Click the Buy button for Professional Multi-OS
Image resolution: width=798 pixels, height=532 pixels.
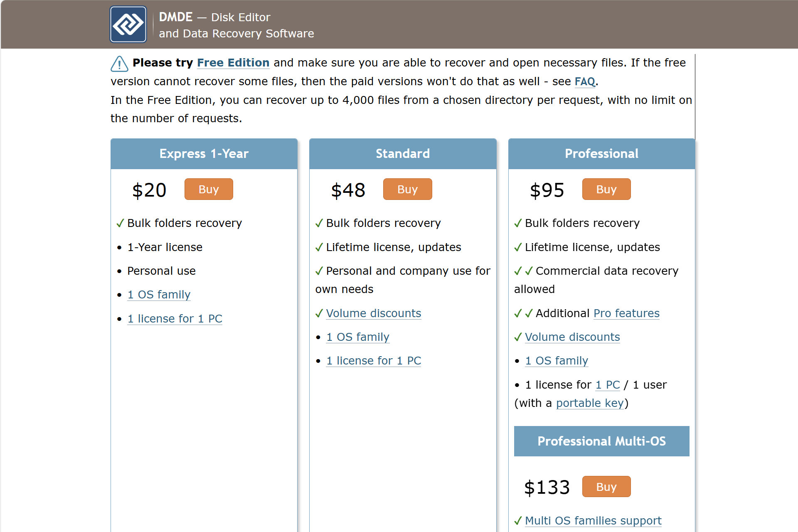pos(606,486)
